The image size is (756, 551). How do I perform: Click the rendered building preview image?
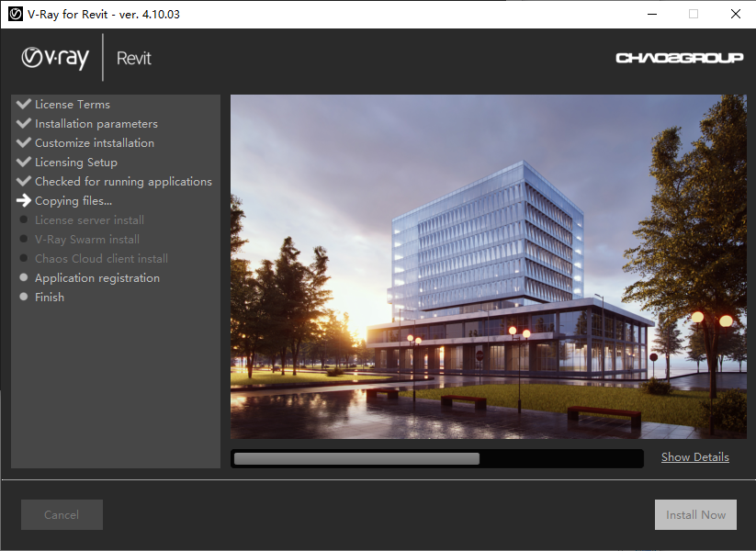[x=489, y=266]
